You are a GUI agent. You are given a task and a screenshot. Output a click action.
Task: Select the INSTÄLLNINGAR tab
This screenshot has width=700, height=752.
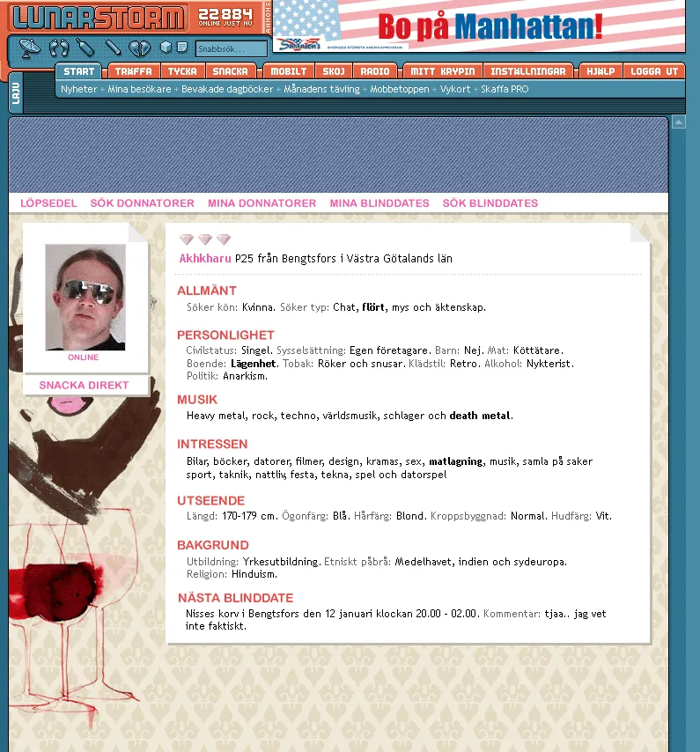click(x=528, y=71)
